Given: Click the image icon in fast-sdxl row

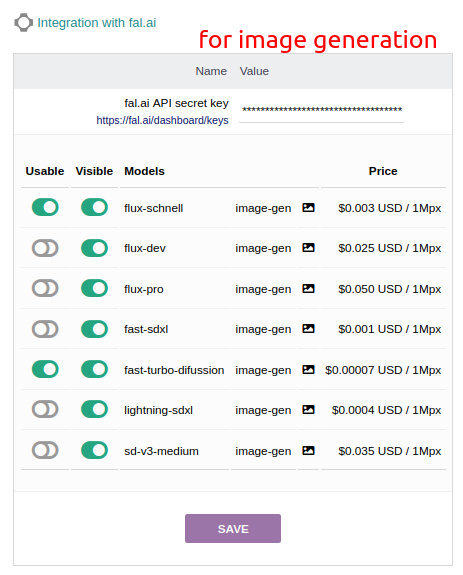Looking at the screenshot, I should tap(308, 329).
